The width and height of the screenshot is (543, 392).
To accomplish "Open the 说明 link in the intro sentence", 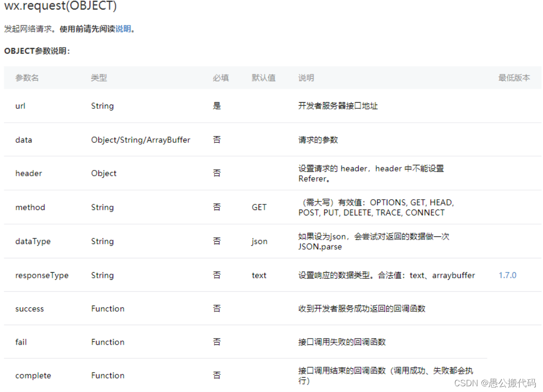I will (123, 29).
